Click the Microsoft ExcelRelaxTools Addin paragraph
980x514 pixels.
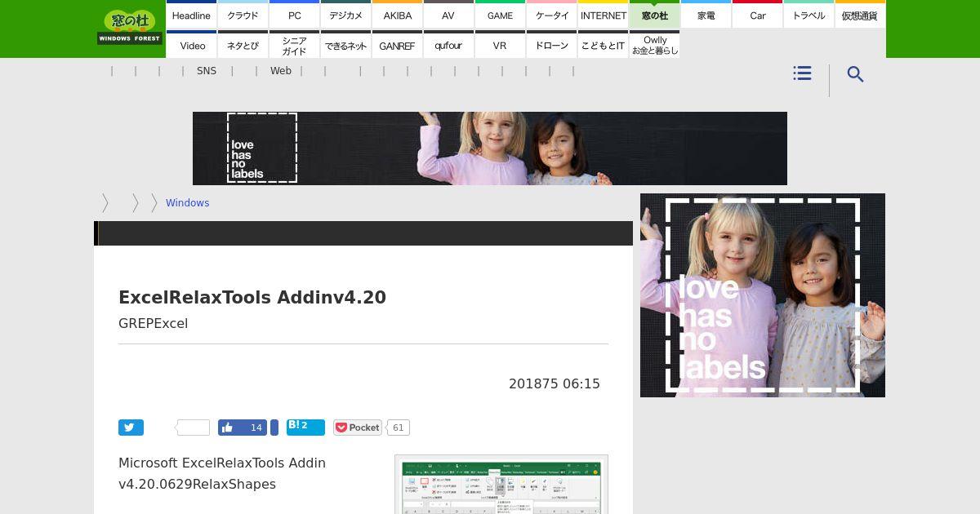point(222,473)
